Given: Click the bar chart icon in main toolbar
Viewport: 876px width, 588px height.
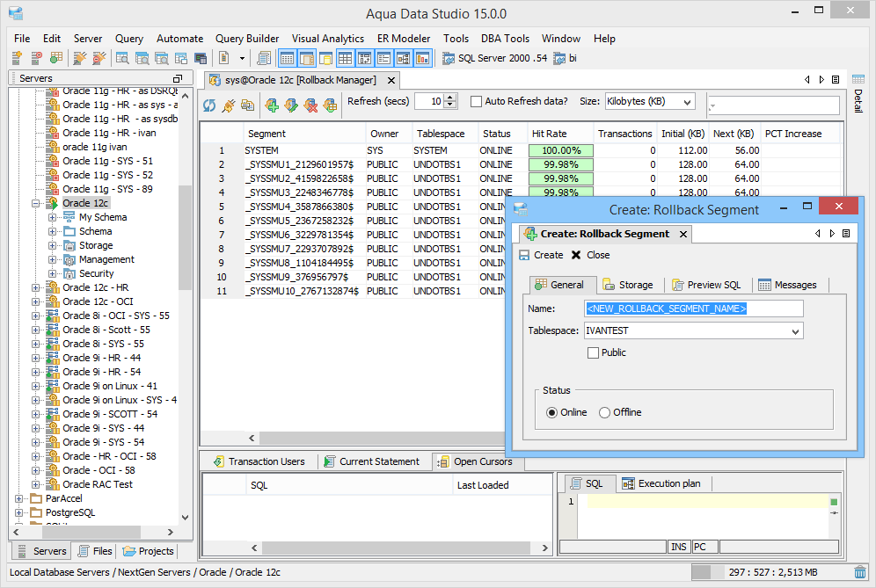Looking at the screenshot, I should pyautogui.click(x=422, y=58).
